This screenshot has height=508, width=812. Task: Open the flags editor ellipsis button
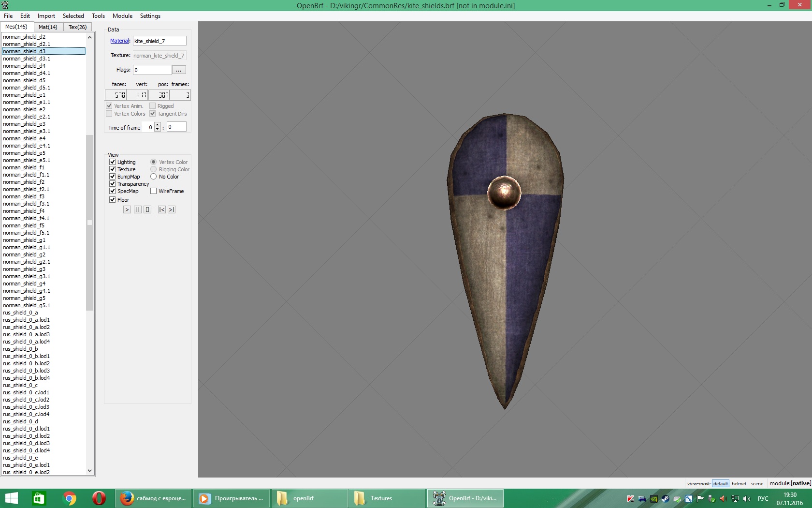[x=179, y=70]
